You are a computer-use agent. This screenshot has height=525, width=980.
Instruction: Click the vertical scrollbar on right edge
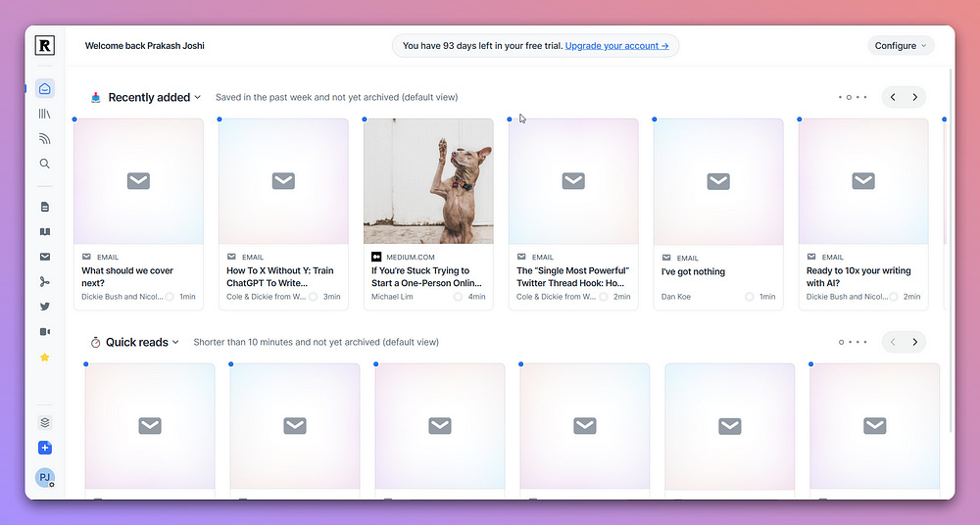(951, 250)
